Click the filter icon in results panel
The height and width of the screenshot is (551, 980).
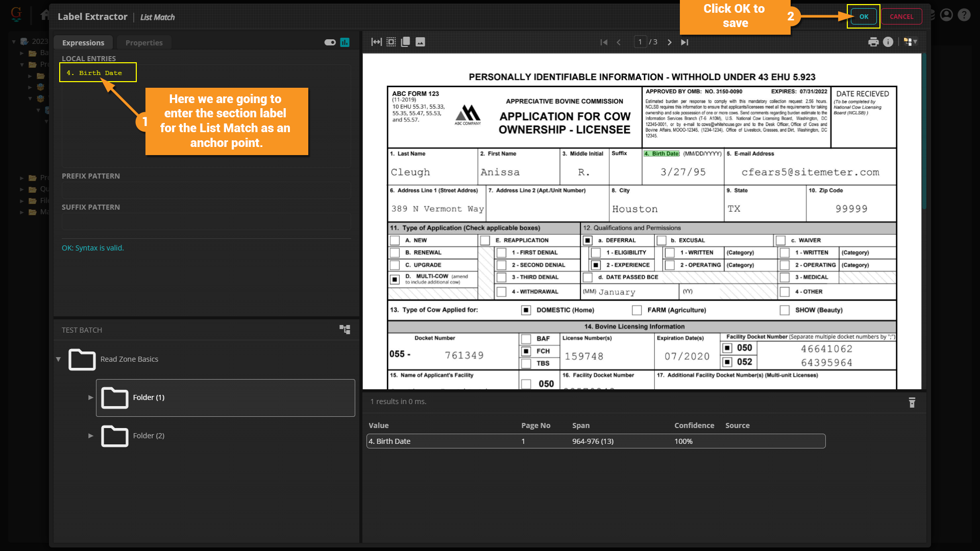[912, 403]
